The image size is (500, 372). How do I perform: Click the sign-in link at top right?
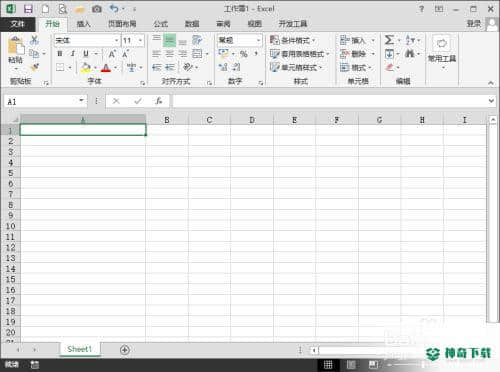(x=474, y=24)
